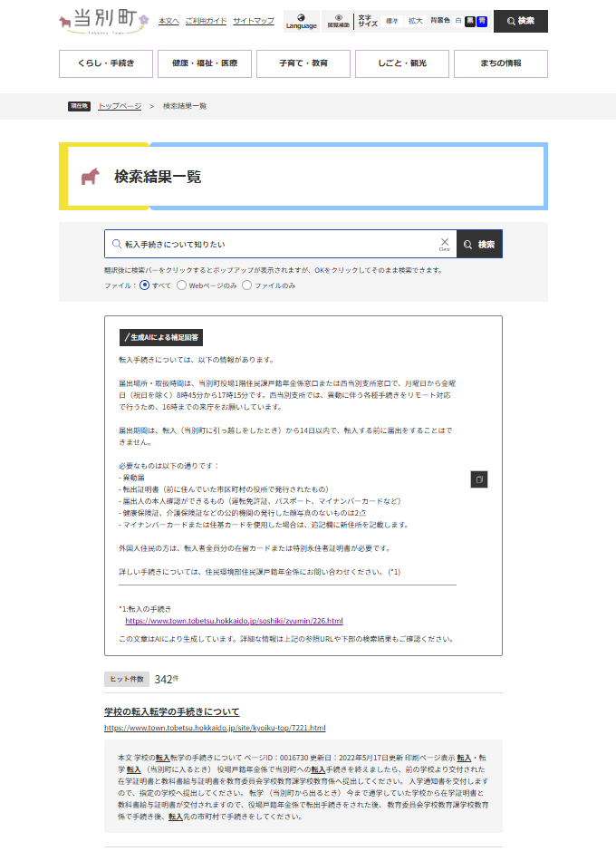Open the Language selector globe
Viewport: 616px width, 851px height.
301,21
